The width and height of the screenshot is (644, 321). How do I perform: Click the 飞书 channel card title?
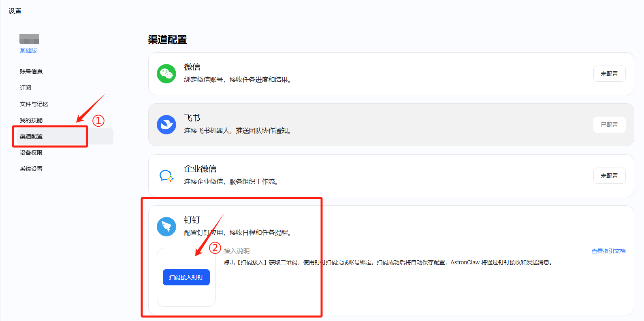tap(192, 118)
